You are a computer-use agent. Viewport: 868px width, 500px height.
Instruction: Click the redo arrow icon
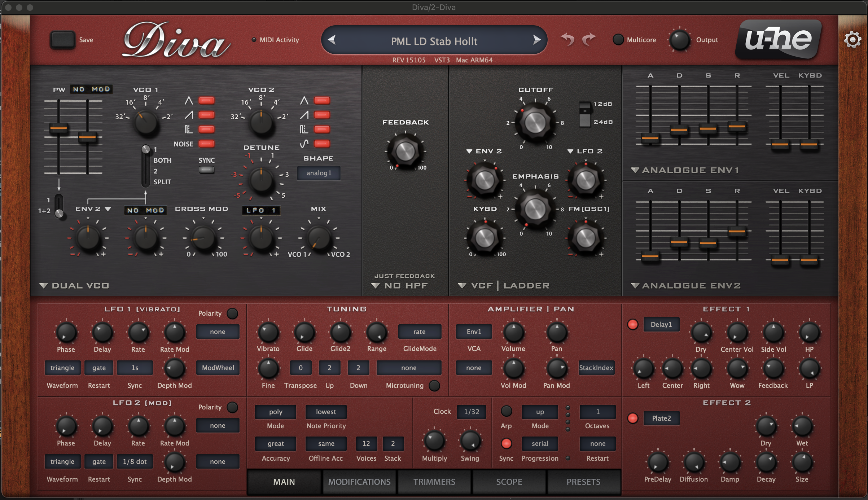[x=589, y=39]
